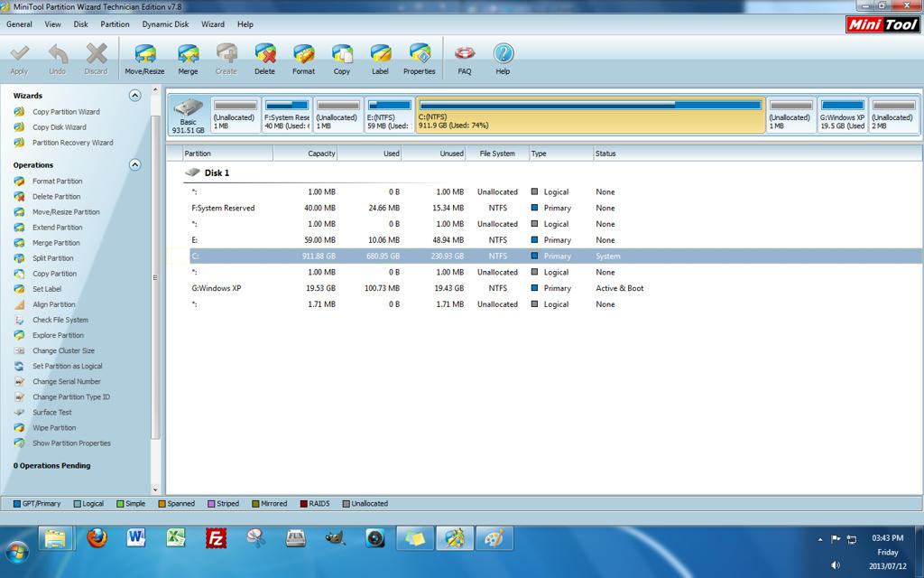
Task: Collapse the Operations section chevron
Action: pyautogui.click(x=135, y=164)
